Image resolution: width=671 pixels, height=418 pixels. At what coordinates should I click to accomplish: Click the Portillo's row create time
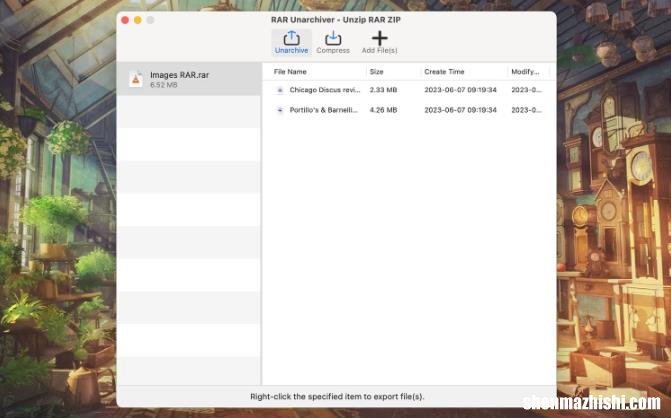(460, 110)
